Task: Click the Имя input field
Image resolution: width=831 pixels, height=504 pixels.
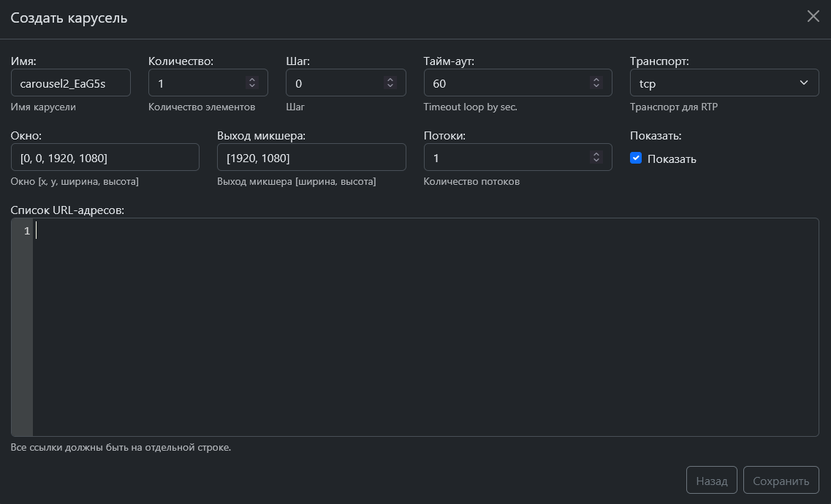Action: pyautogui.click(x=70, y=83)
